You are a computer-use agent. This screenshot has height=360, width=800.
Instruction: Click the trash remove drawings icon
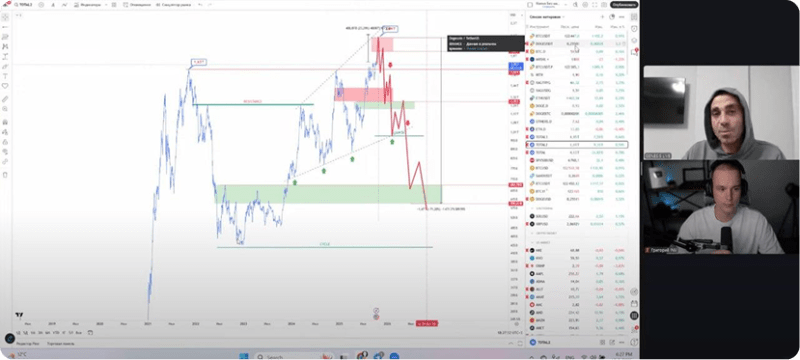point(5,175)
